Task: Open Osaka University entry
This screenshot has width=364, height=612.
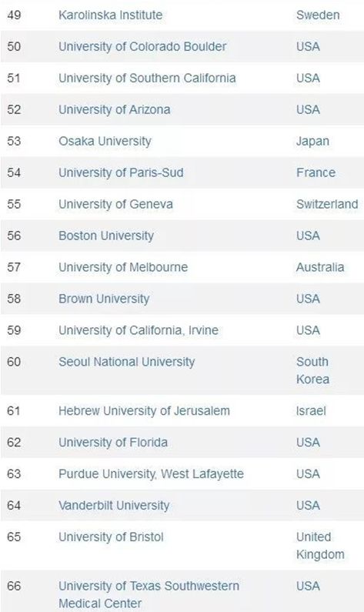Action: (x=105, y=142)
